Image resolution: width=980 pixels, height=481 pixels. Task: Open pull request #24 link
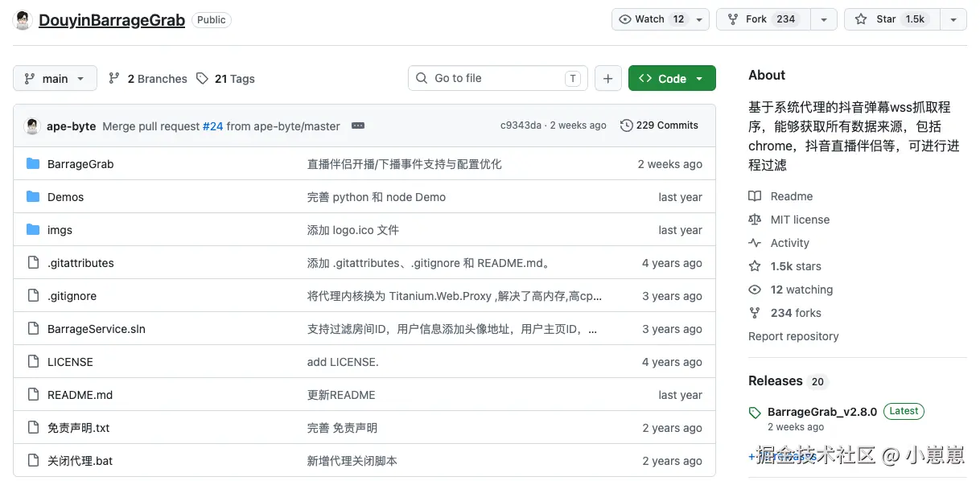[212, 125]
